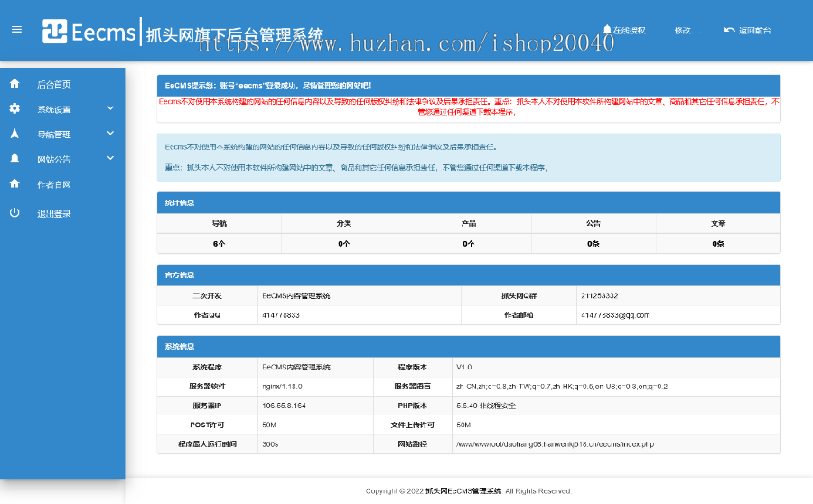Select the 分类 column header

(344, 223)
